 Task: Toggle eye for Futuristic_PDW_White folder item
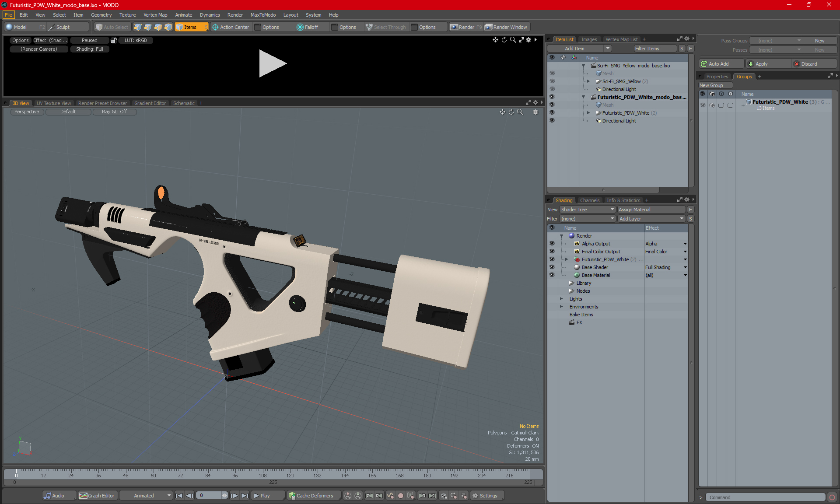coord(552,113)
